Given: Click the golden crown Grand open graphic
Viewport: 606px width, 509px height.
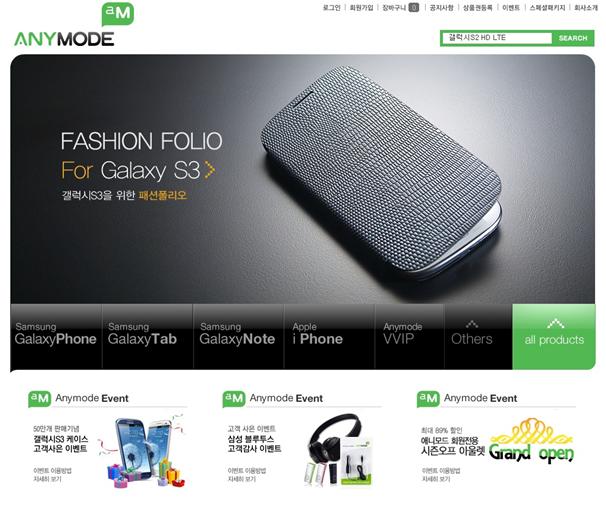Looking at the screenshot, I should click(x=531, y=440).
